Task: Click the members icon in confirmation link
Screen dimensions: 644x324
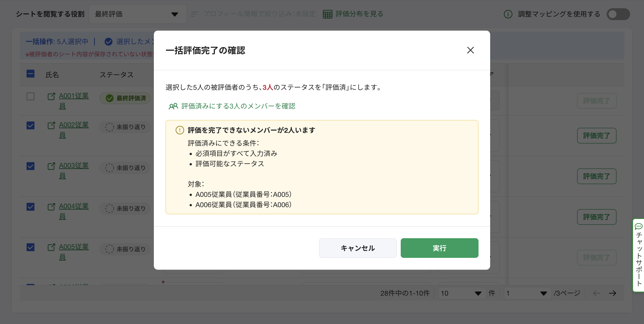Action: [173, 106]
